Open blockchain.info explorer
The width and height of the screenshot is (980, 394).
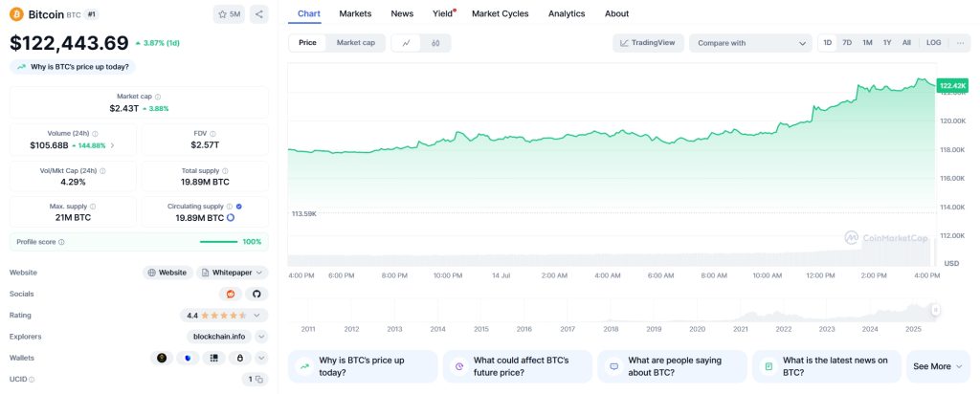219,337
